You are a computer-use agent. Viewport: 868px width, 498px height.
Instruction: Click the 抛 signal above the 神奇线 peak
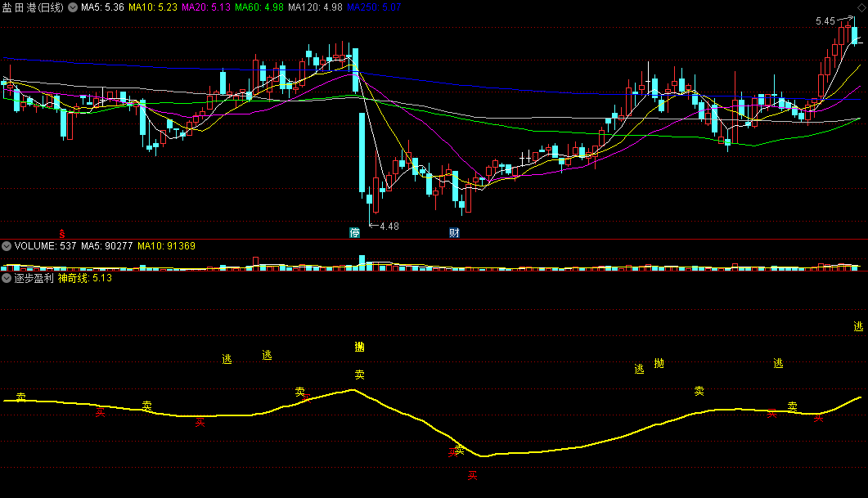click(360, 347)
